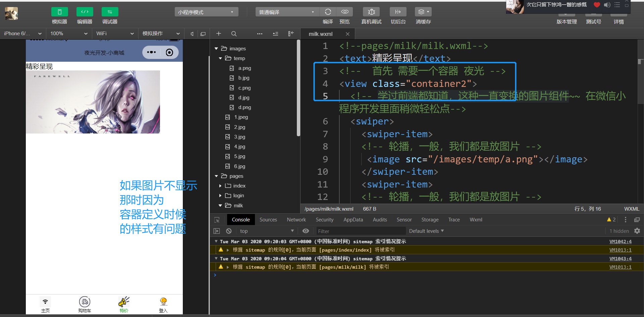
Task: Show the console sidebar
Action: (217, 231)
